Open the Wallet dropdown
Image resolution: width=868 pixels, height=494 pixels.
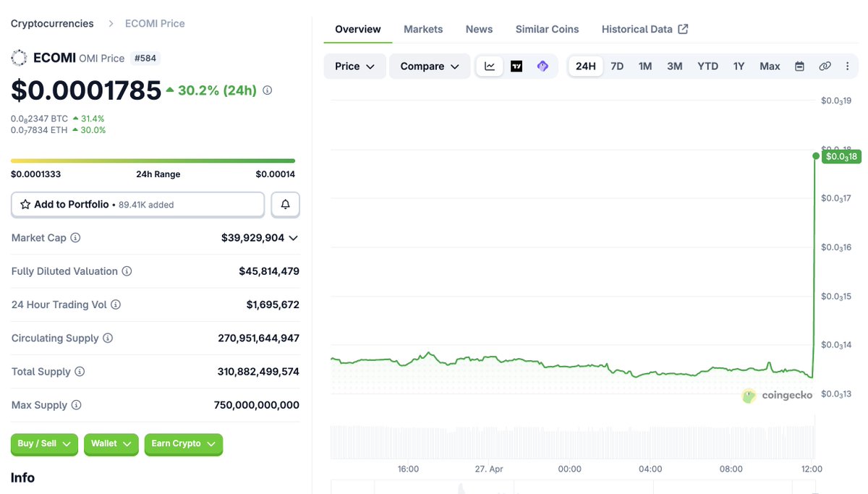click(111, 444)
